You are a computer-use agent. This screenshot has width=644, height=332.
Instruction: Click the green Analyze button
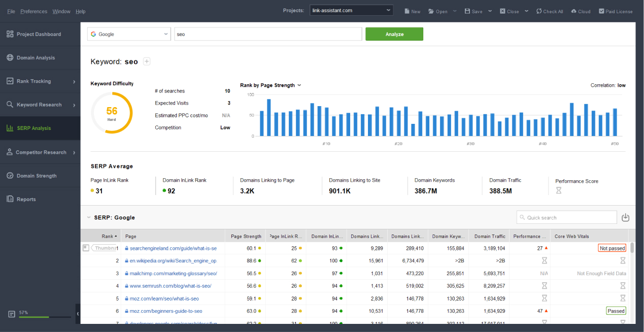click(394, 34)
